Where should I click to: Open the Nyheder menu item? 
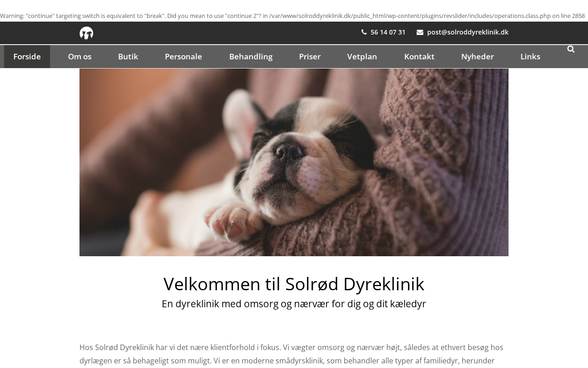pos(477,57)
